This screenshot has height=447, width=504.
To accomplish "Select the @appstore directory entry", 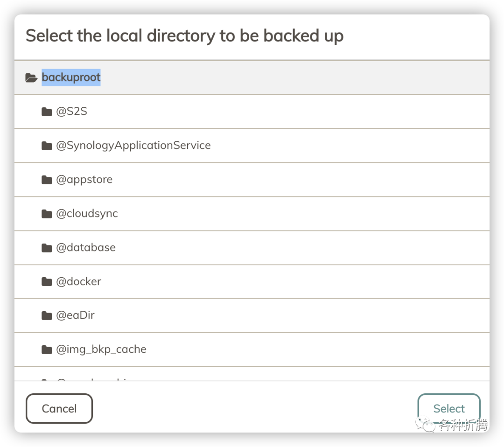I will point(84,180).
